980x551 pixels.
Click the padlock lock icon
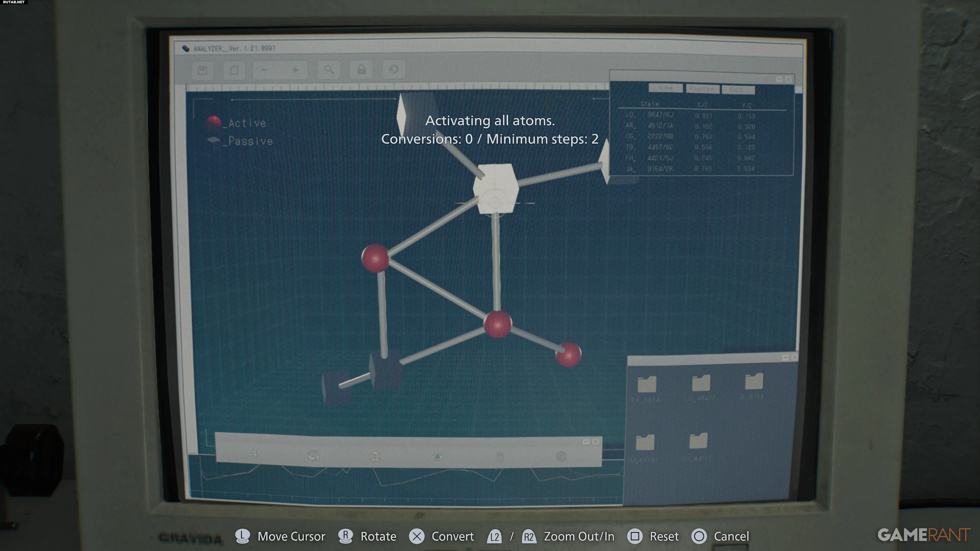click(x=361, y=69)
